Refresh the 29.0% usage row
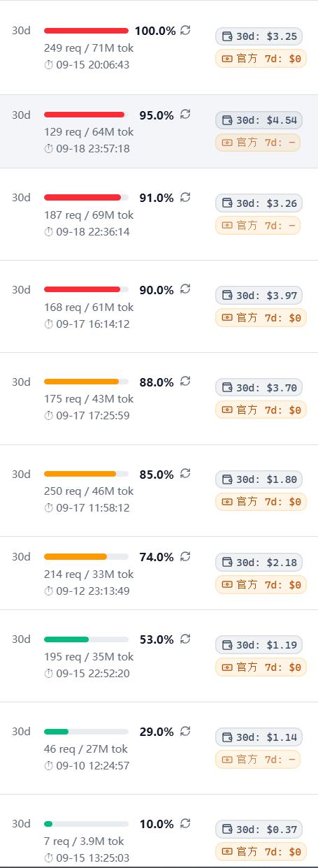The image size is (318, 868). tap(185, 731)
